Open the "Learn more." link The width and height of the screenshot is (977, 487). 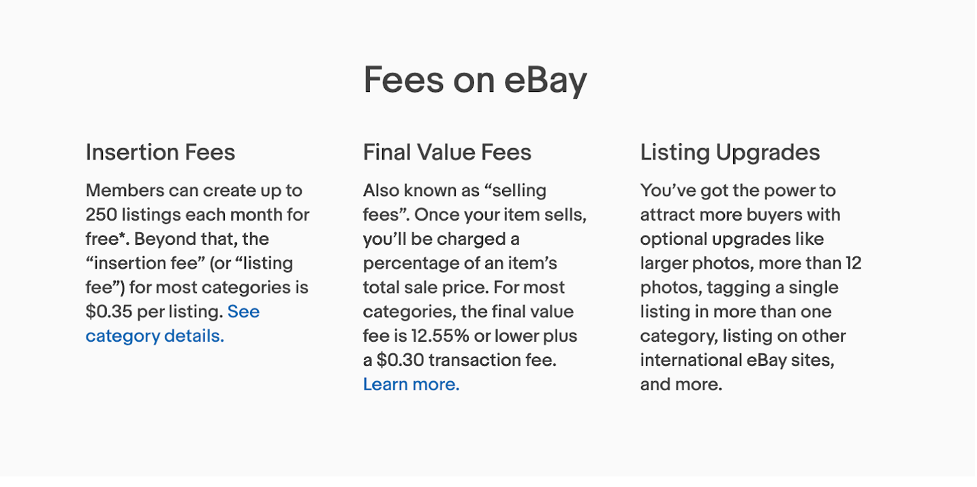(411, 384)
